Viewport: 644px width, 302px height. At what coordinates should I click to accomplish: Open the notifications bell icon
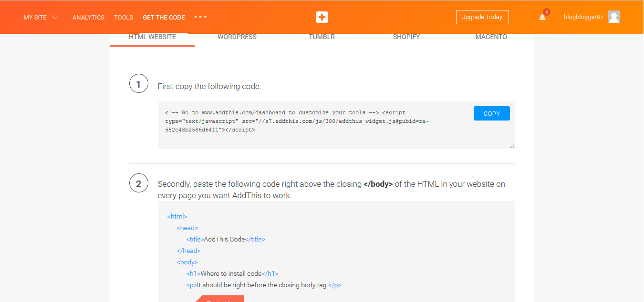pyautogui.click(x=542, y=18)
